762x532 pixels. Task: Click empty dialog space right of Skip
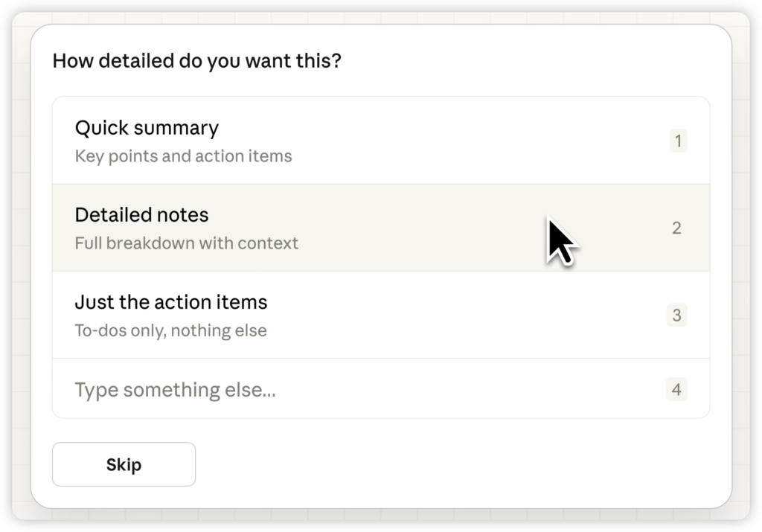(x=446, y=464)
